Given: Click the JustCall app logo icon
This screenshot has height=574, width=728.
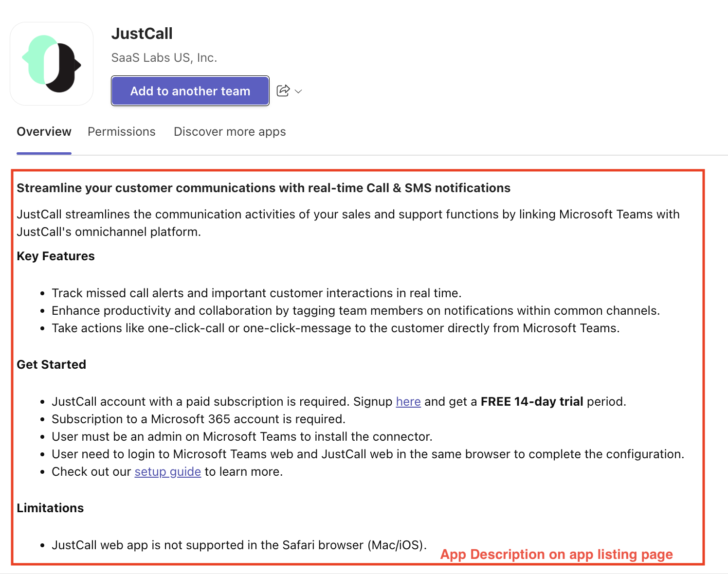Looking at the screenshot, I should [x=52, y=64].
